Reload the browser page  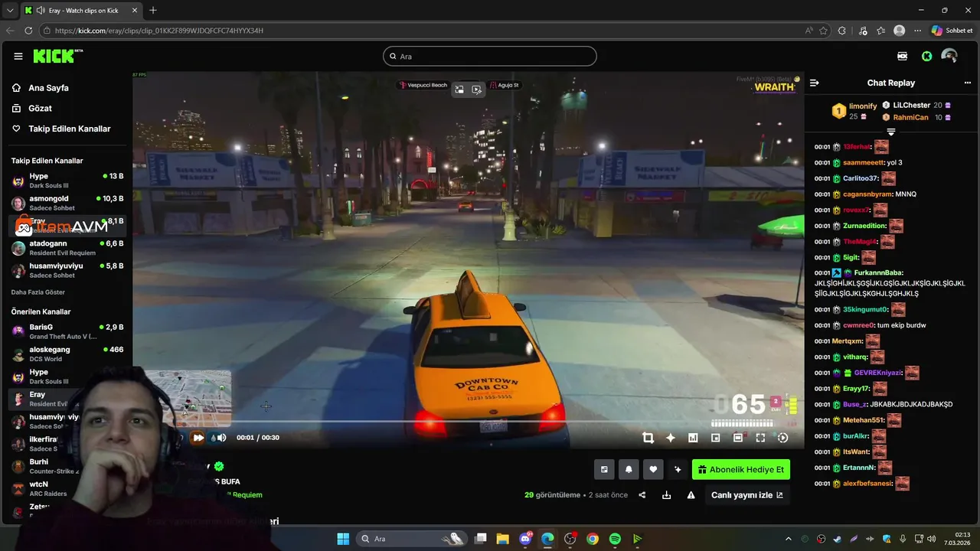28,31
